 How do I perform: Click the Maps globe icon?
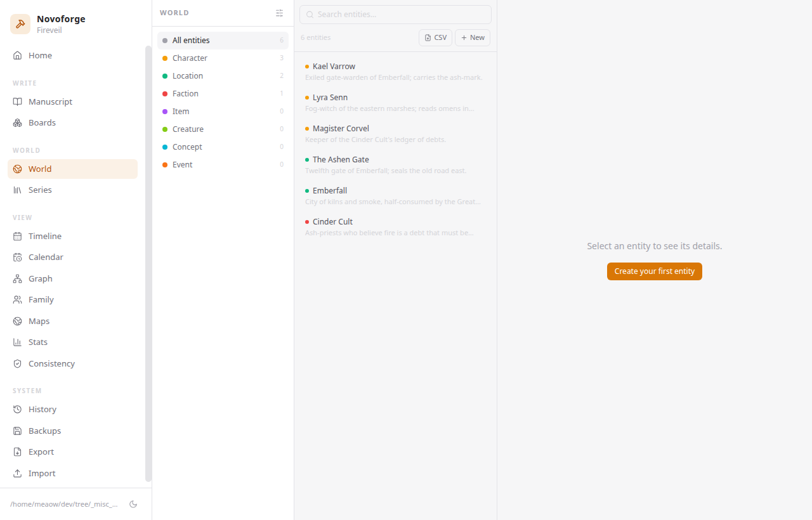coord(17,322)
